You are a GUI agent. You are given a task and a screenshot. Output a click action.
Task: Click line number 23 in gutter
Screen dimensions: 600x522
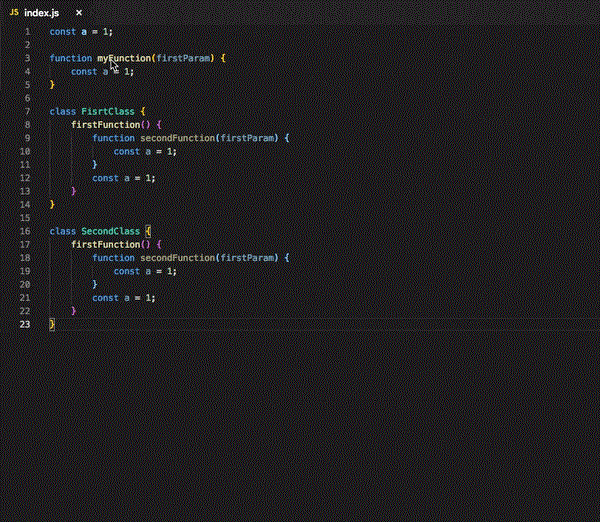click(25, 325)
